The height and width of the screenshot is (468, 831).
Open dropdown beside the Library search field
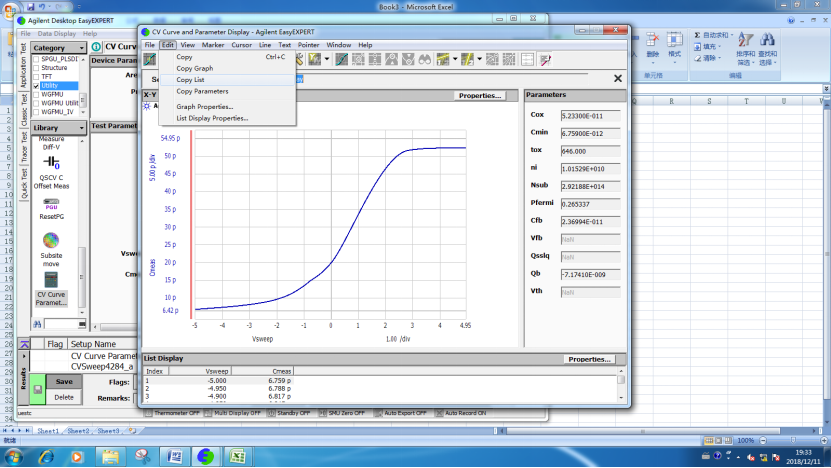(82, 324)
